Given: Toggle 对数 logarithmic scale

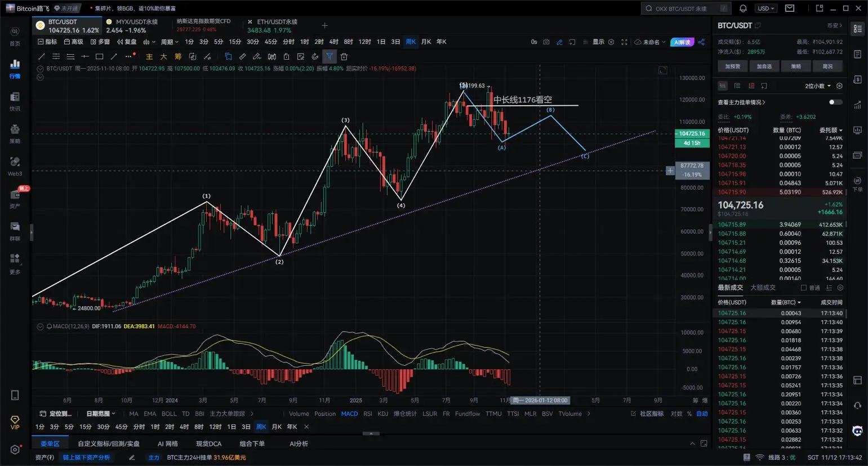Looking at the screenshot, I should pyautogui.click(x=676, y=414).
